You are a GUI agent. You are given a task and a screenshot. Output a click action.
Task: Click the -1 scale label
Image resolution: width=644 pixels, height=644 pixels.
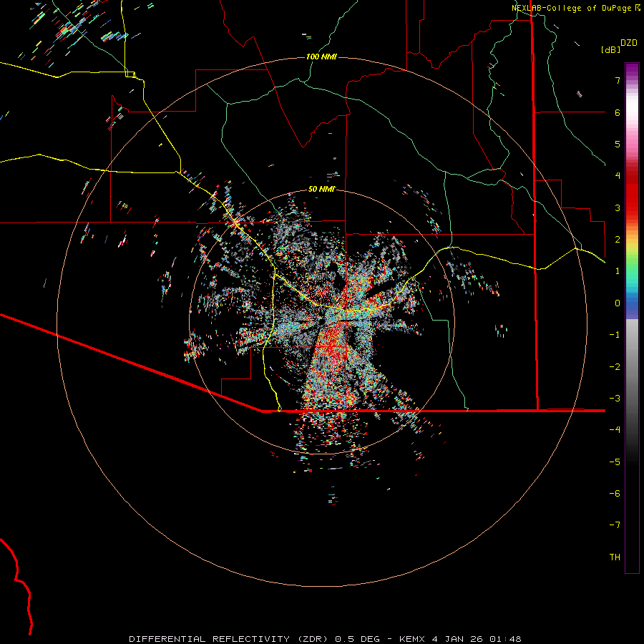pyautogui.click(x=615, y=335)
